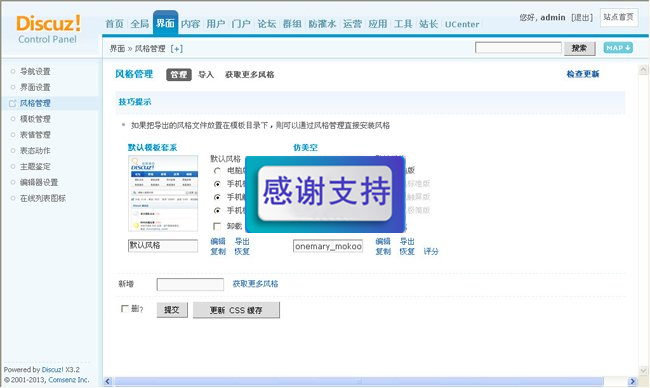Click the 仿美空 title link
The image size is (650, 388).
click(306, 148)
